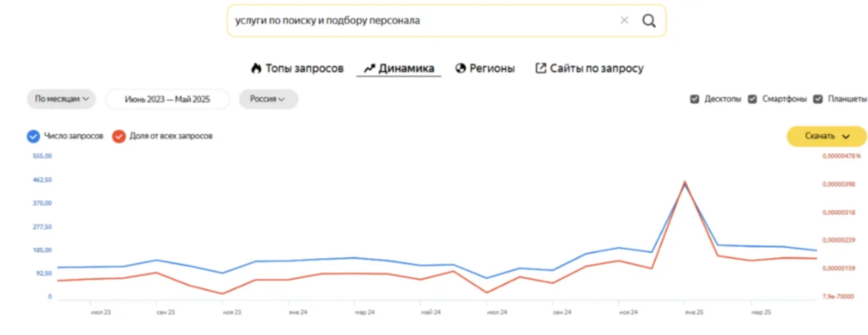Screen dimensions: 868x335
Task: Clear the search query with X icon
Action: 624,20
